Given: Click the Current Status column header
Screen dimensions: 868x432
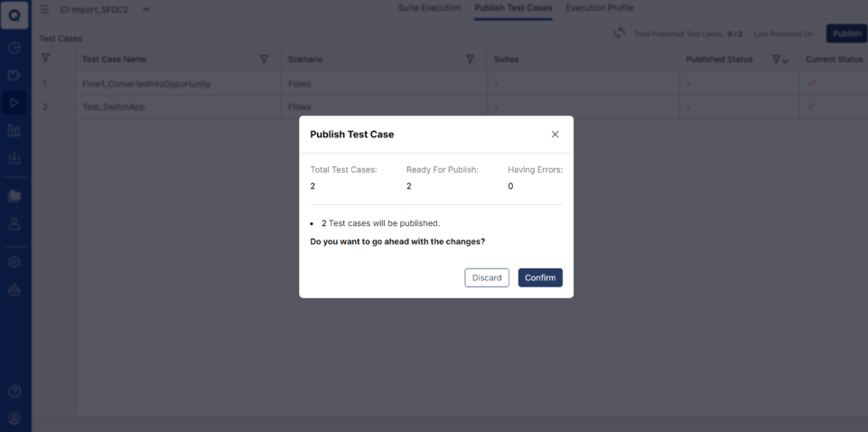Looking at the screenshot, I should [835, 60].
